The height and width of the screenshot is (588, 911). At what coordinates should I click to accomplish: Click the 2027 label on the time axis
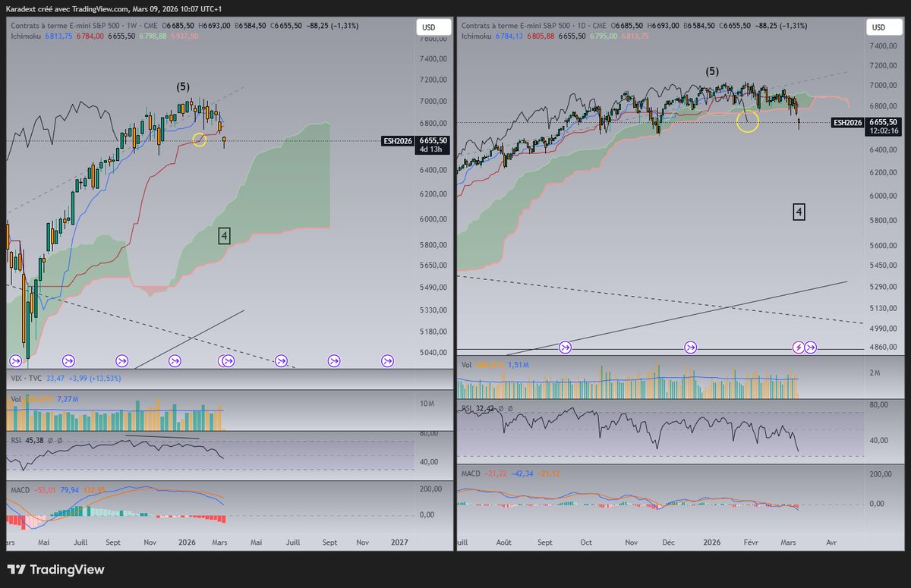pos(399,542)
